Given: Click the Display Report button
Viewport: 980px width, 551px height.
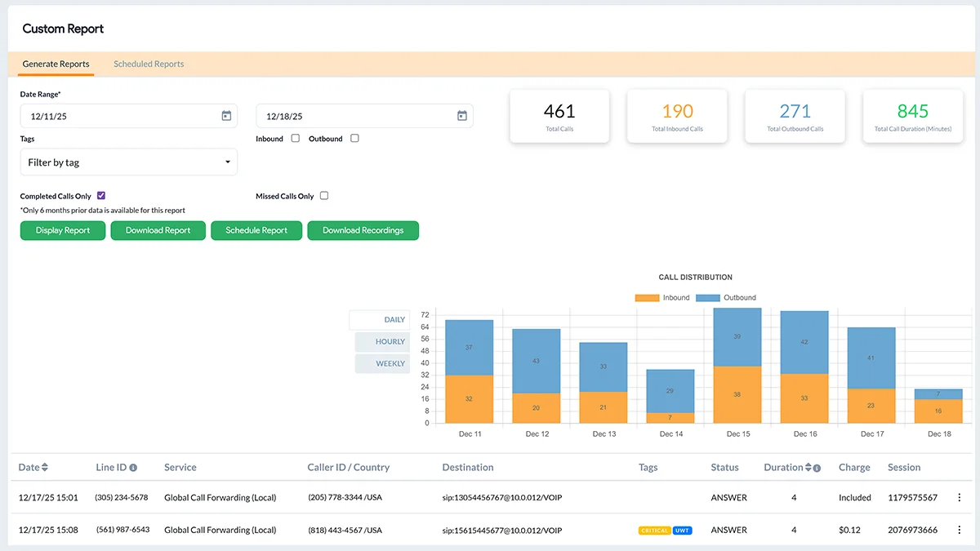Looking at the screenshot, I should (62, 230).
